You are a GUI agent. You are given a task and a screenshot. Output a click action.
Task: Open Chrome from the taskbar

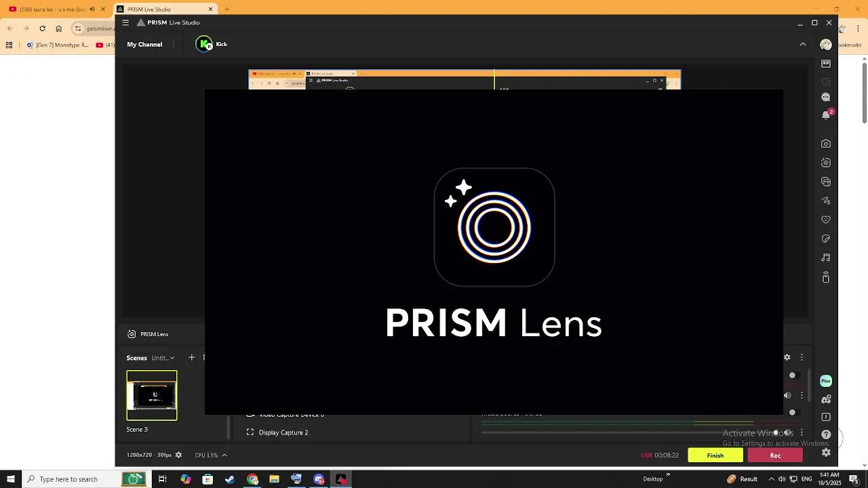tap(252, 479)
